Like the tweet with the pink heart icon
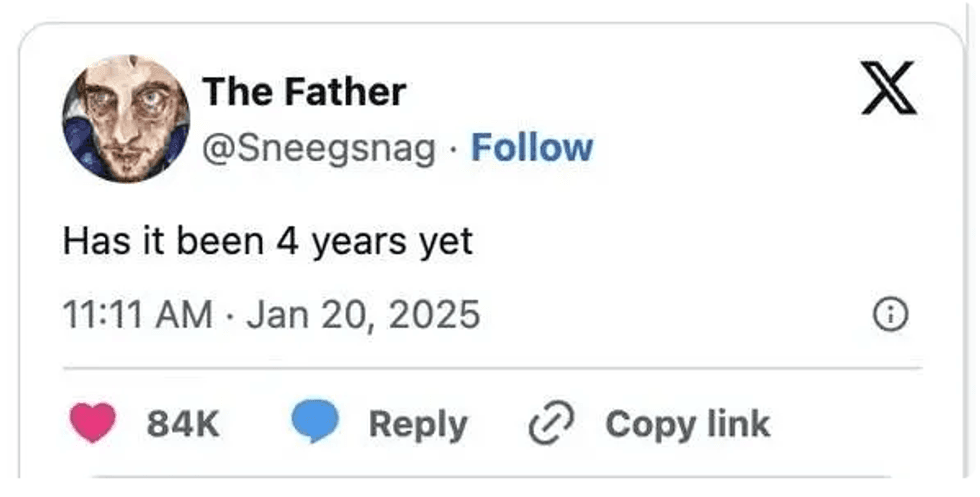This screenshot has width=980, height=497. click(x=92, y=423)
